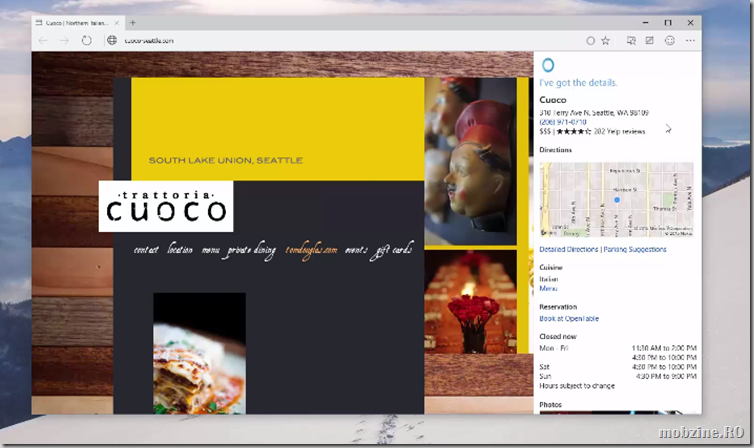Add page to favorites with the star icon
Screen dimensions: 754x448
click(x=605, y=41)
